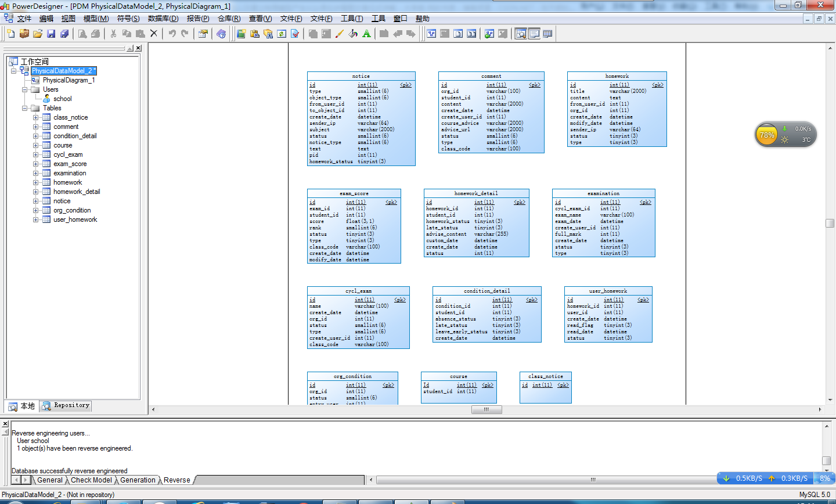
Task: Select the school user in the tree
Action: pos(63,99)
